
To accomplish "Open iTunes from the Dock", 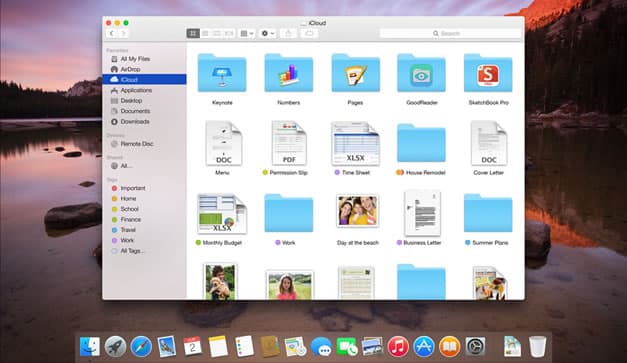I will (397, 346).
